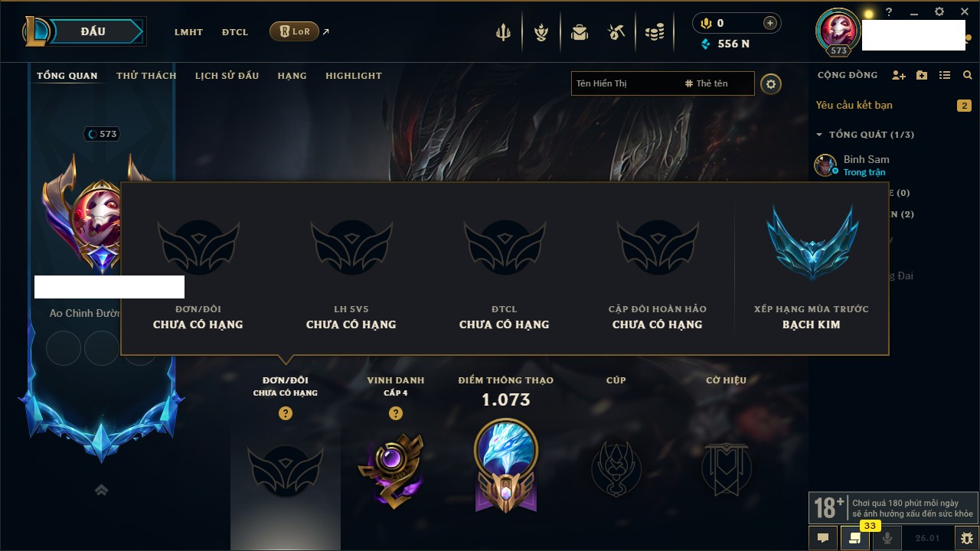The width and height of the screenshot is (980, 551).
Task: Switch to the LỊCH SỬ ĐẤU tab
Action: click(227, 76)
